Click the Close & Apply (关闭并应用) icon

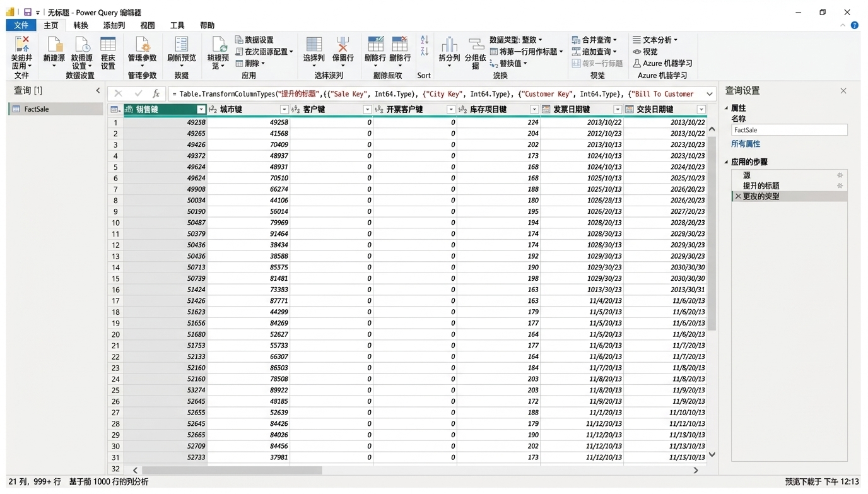click(22, 44)
